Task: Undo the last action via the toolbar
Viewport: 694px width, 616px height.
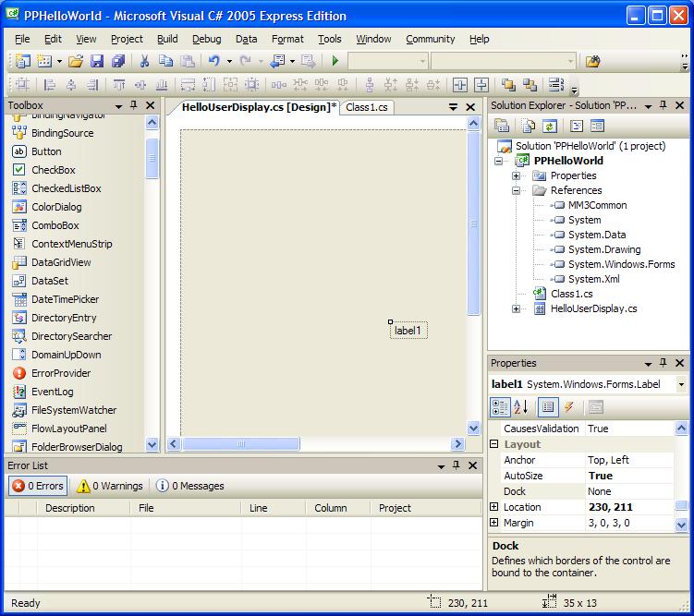Action: [214, 61]
